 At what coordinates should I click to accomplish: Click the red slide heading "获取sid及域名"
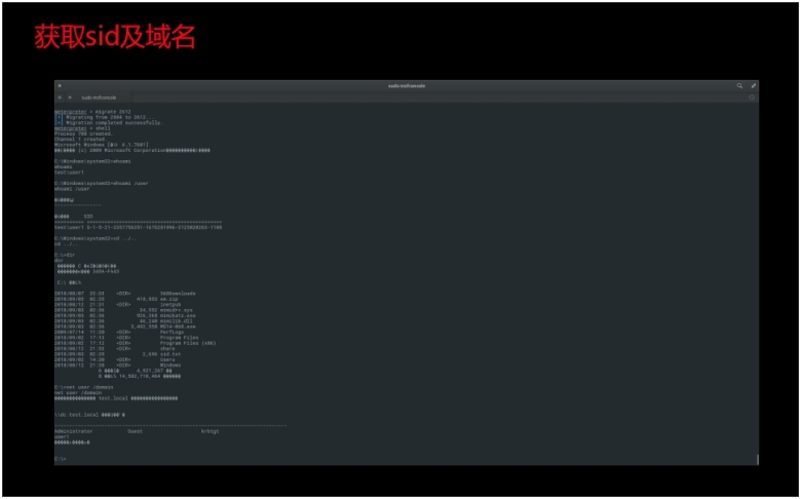(x=115, y=37)
